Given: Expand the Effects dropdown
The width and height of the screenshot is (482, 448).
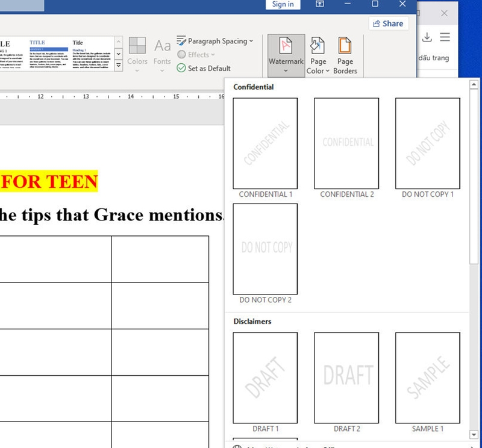Looking at the screenshot, I should tap(196, 55).
